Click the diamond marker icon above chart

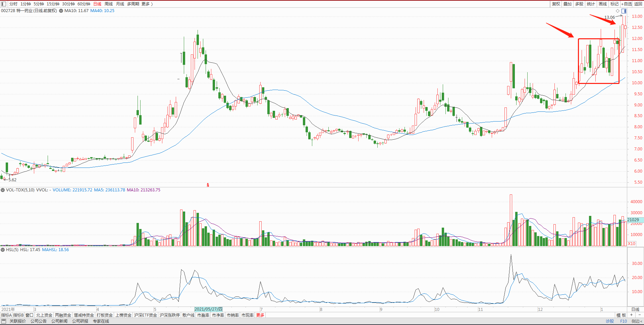tap(618, 11)
